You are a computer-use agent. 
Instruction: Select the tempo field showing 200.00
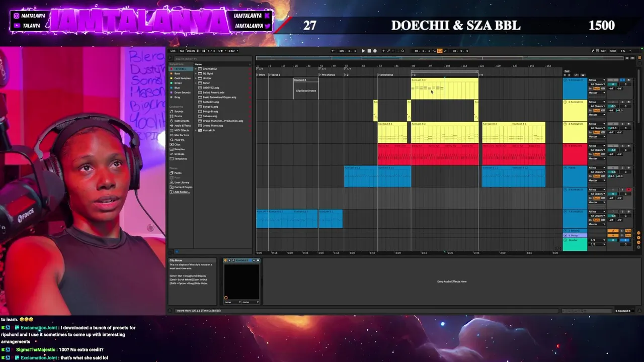click(191, 51)
